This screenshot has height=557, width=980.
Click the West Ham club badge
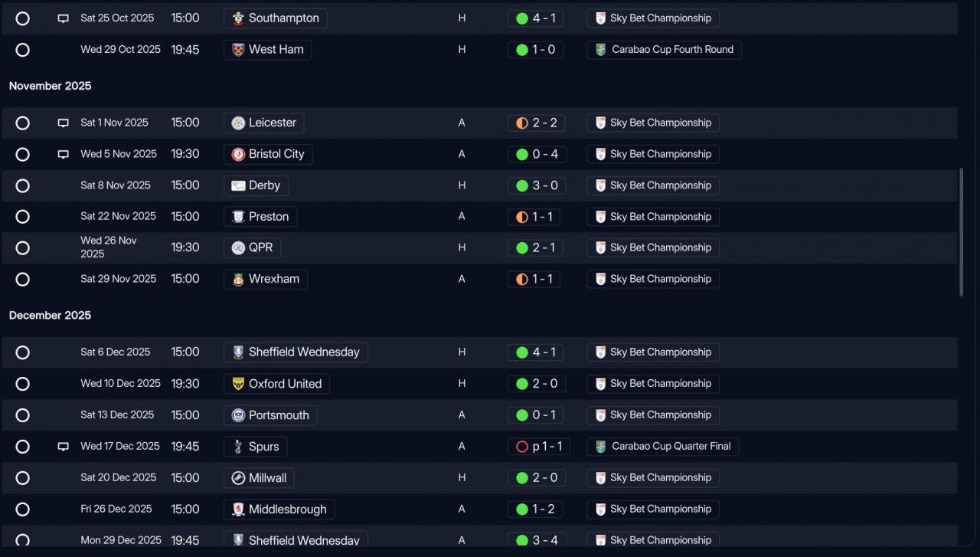(x=238, y=50)
